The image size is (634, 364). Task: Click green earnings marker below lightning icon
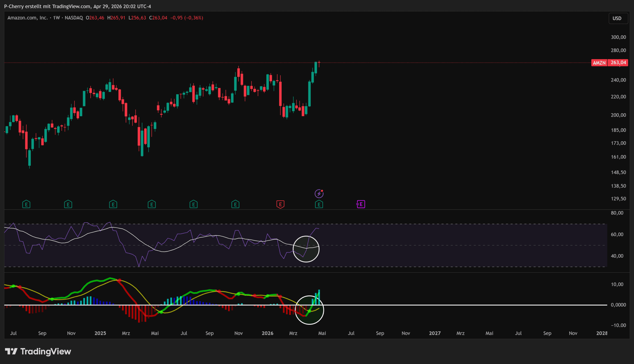pos(319,204)
